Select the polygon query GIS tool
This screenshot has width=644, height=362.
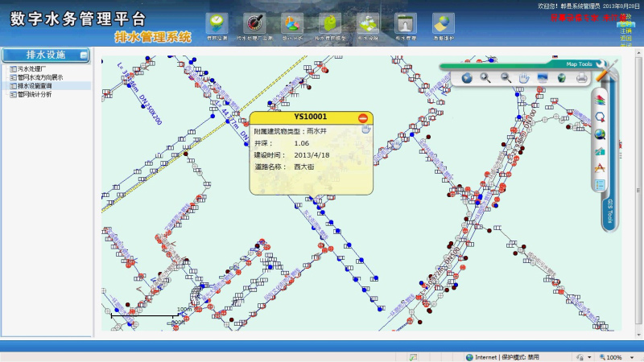tap(600, 116)
